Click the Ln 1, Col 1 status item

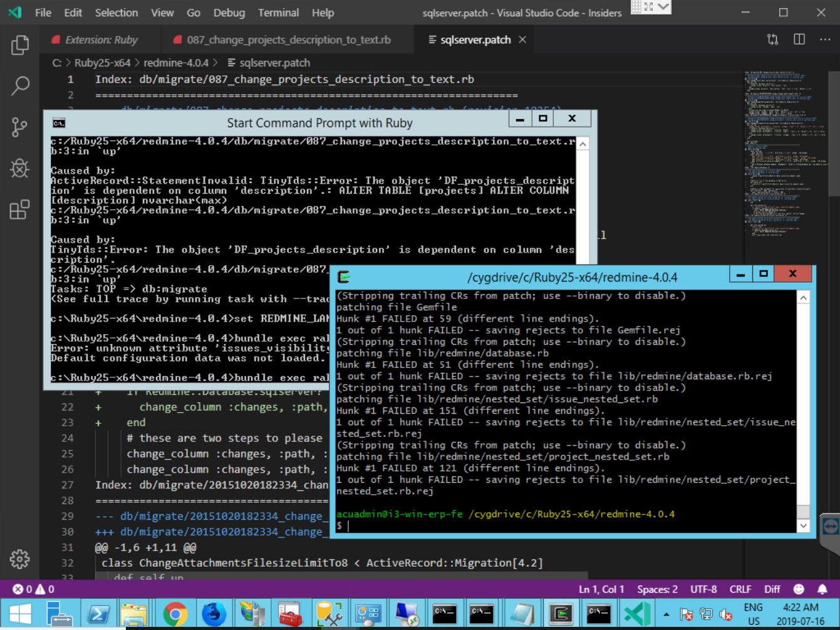click(601, 589)
